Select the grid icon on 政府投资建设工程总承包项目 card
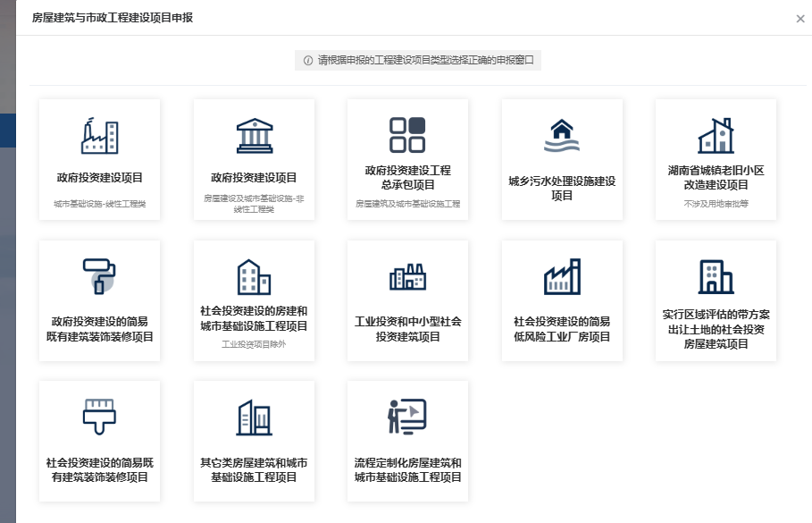This screenshot has height=523, width=812. 407,136
